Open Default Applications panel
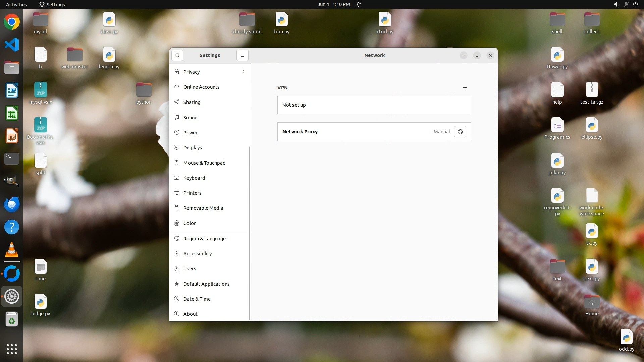This screenshot has height=362, width=644. [x=206, y=284]
